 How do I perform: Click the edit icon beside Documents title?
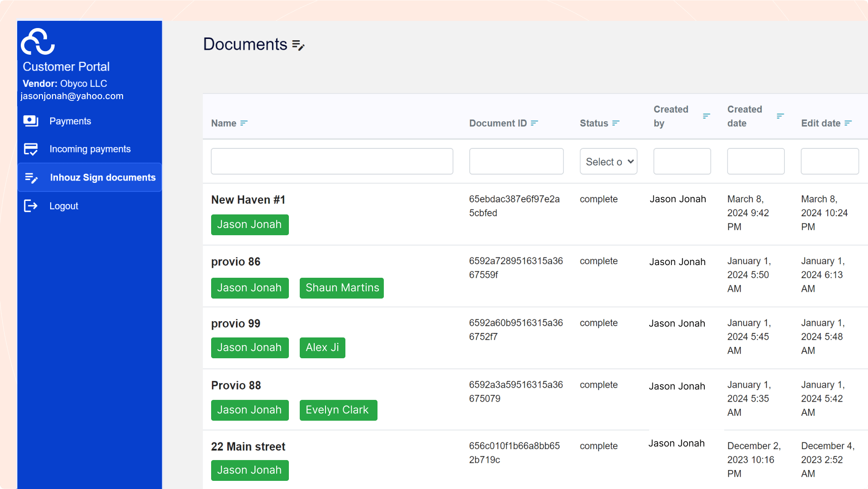[x=298, y=45]
